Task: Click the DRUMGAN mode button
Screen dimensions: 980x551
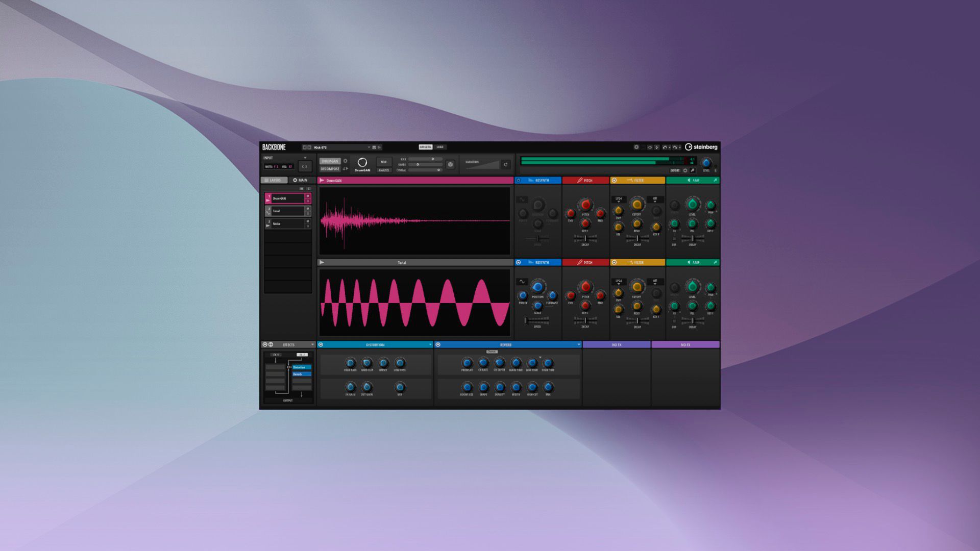Action: [330, 161]
